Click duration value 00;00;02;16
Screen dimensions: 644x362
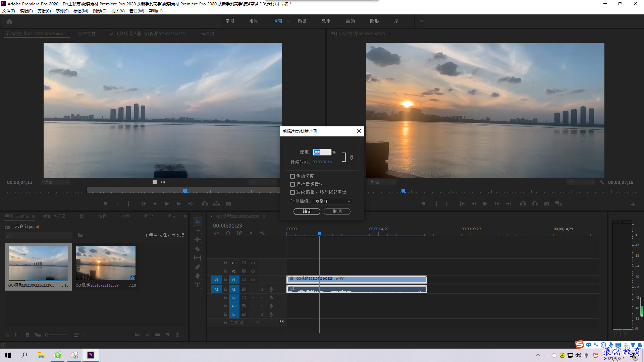point(322,162)
